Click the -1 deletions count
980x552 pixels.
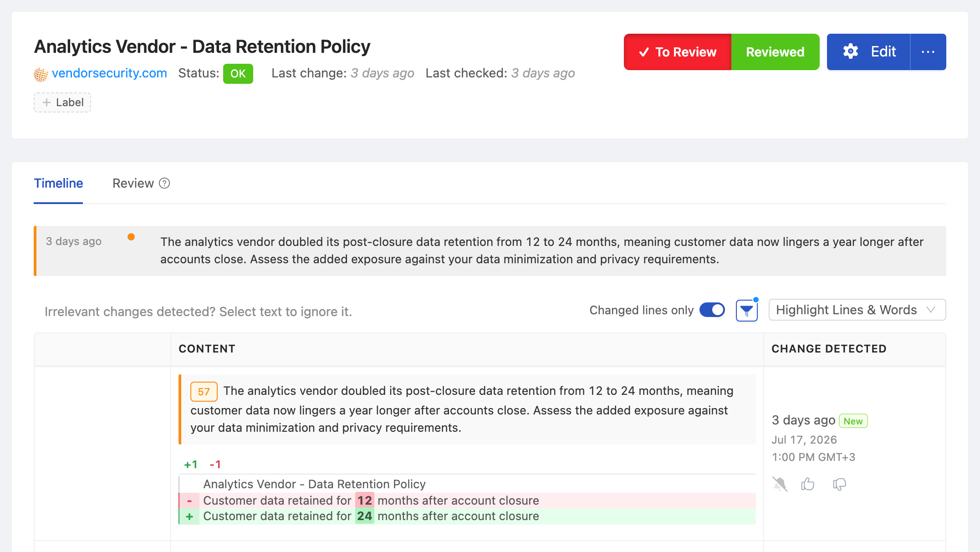coord(215,465)
